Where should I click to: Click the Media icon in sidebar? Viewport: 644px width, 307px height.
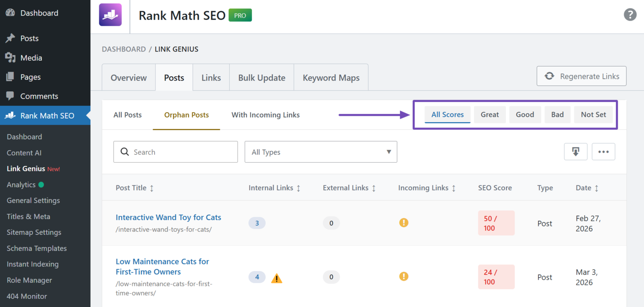[10, 57]
